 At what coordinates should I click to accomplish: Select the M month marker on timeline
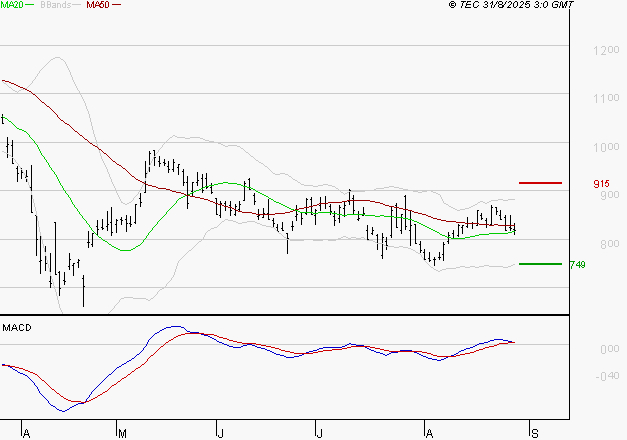pyautogui.click(x=121, y=433)
